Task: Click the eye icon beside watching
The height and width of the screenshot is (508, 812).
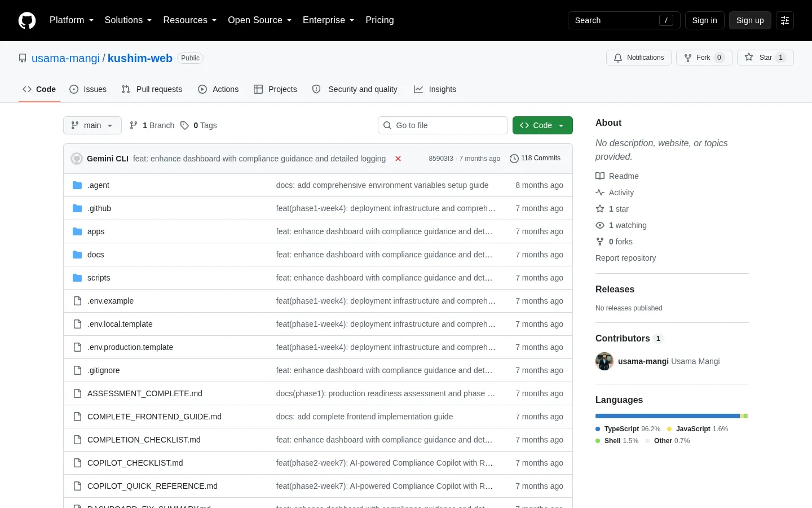Action: click(x=600, y=225)
